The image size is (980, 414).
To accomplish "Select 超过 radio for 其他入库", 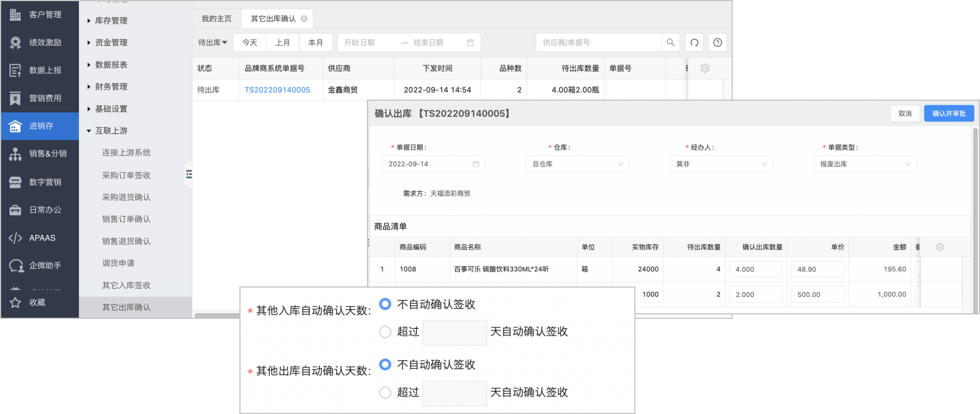I will [385, 332].
